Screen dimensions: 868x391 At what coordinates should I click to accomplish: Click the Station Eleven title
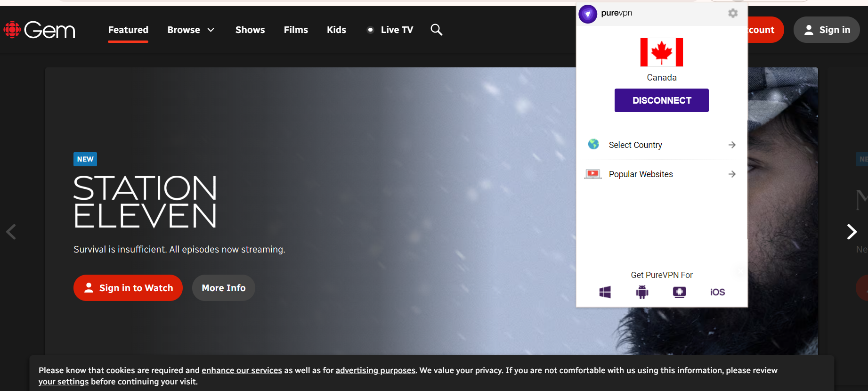(x=146, y=202)
